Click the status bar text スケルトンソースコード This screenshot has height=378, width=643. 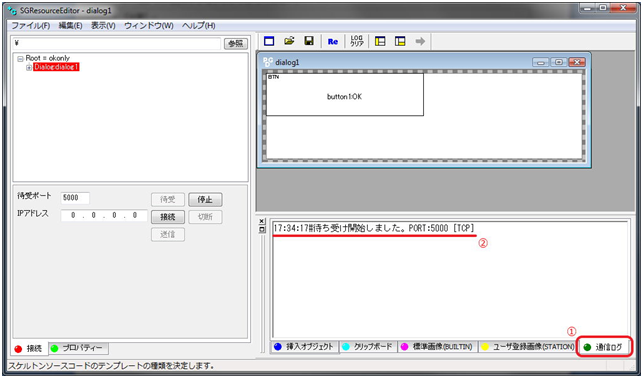point(111,365)
